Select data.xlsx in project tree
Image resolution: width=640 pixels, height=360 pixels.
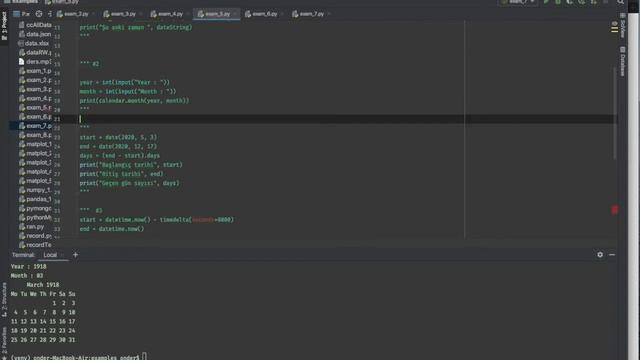click(x=33, y=43)
